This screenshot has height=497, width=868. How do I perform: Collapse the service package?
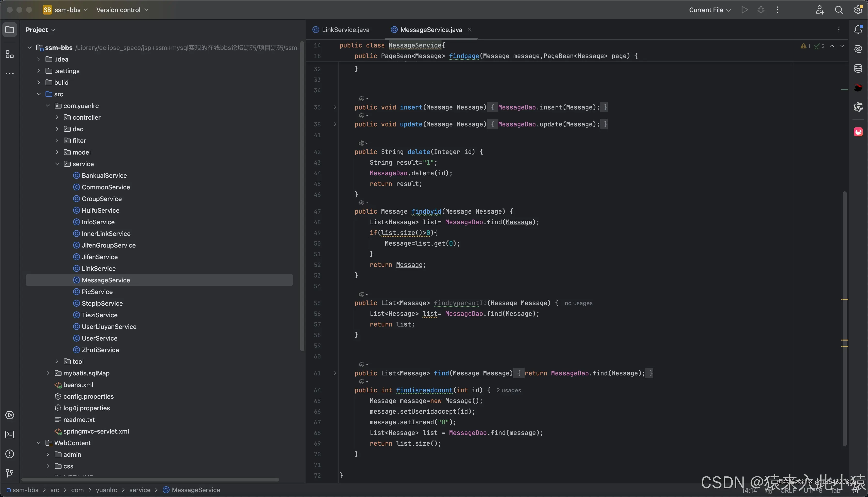57,164
